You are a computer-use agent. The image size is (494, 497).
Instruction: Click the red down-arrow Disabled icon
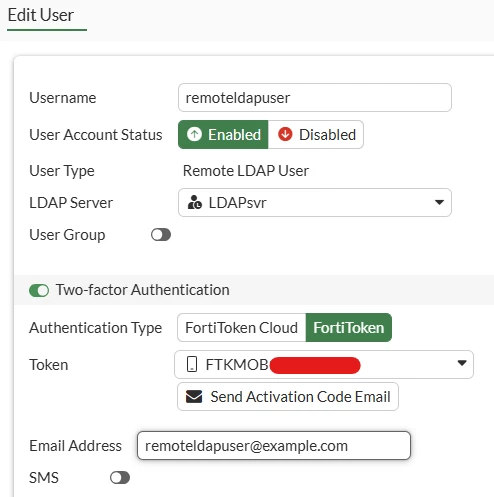pyautogui.click(x=285, y=134)
